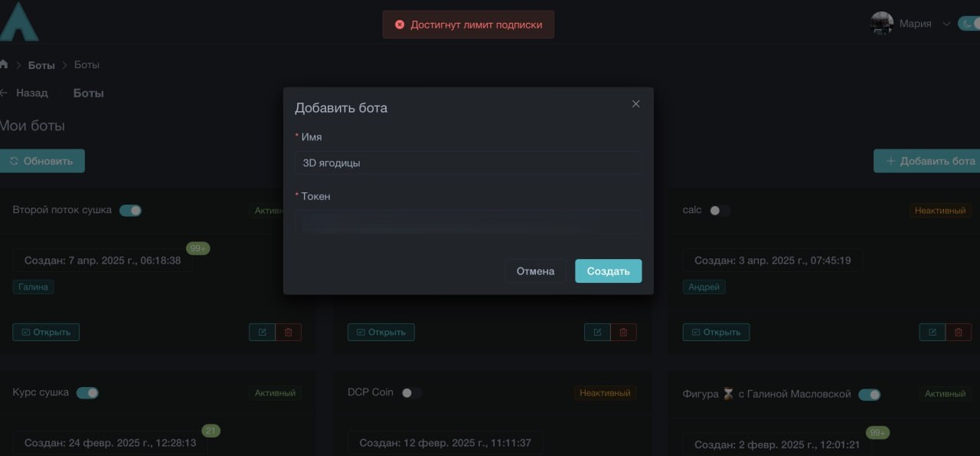Viewport: 980px width, 456px height.
Task: Click the home icon in the breadcrumb
Action: [x=4, y=64]
